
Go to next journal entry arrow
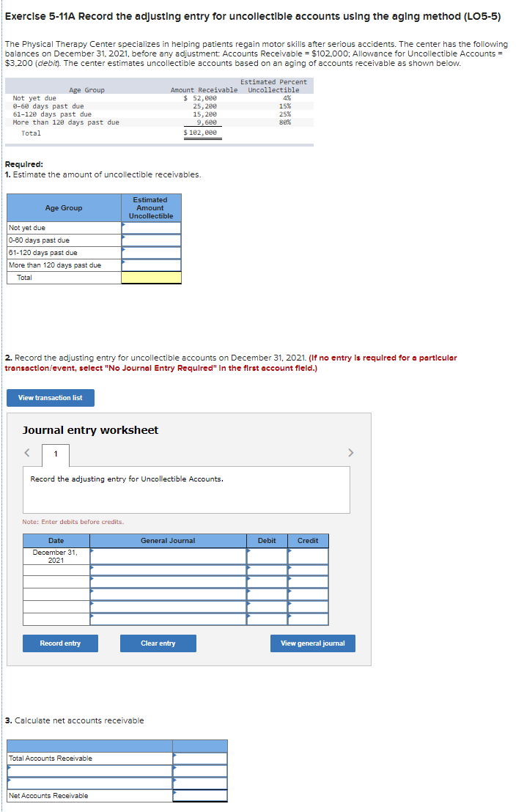[x=350, y=453]
